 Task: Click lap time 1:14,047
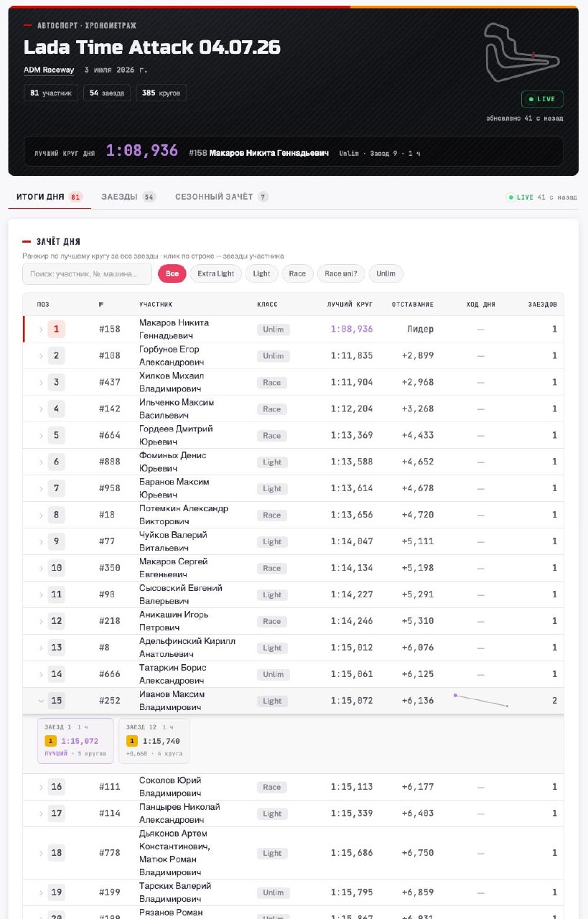pos(352,542)
